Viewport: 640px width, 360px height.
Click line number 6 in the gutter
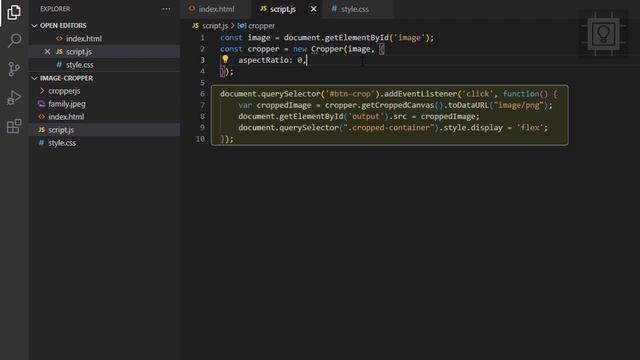pos(202,94)
